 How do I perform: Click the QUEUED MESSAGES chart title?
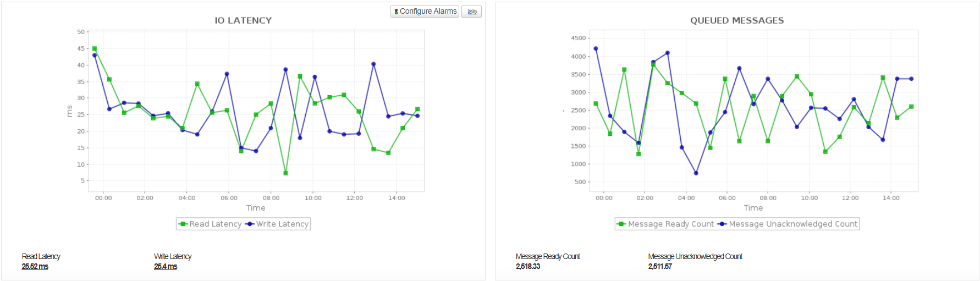click(x=737, y=20)
